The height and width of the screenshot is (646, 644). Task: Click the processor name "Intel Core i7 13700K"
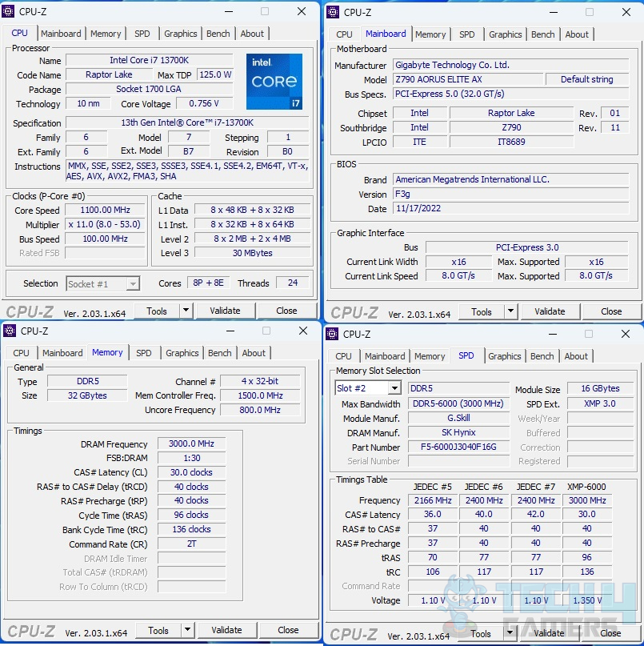pyautogui.click(x=149, y=60)
